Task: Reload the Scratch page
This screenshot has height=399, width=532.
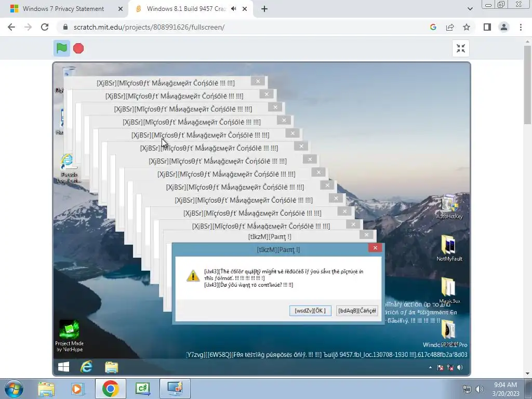Action: (x=45, y=27)
